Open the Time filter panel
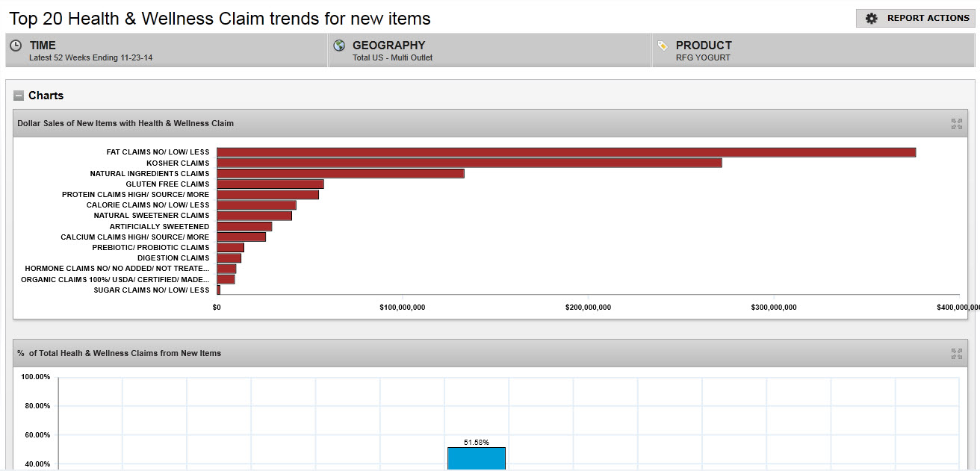The width and height of the screenshot is (980, 471). click(166, 51)
